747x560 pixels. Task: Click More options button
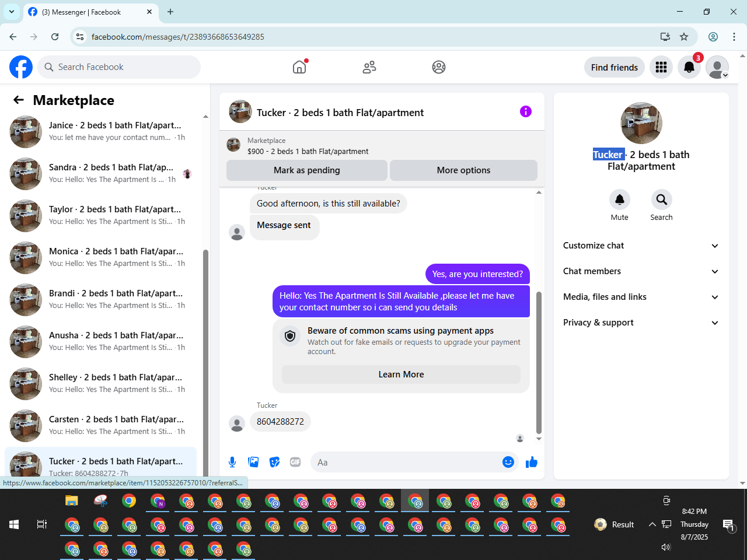point(463,170)
